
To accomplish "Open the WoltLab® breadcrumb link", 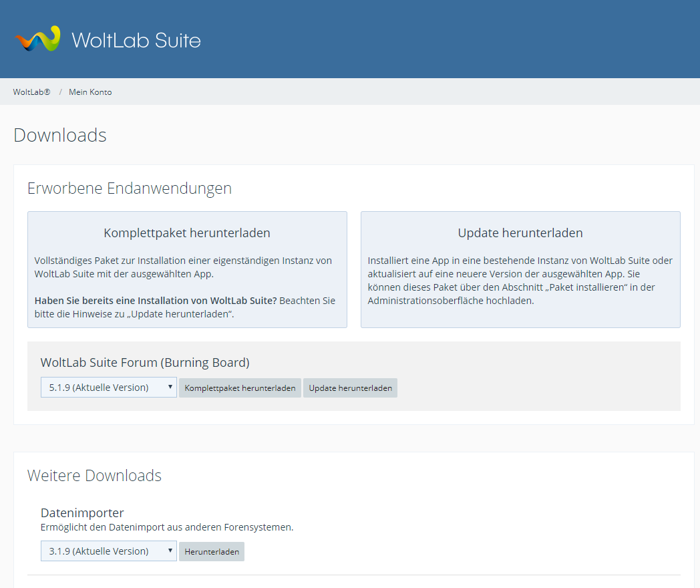I will [31, 92].
